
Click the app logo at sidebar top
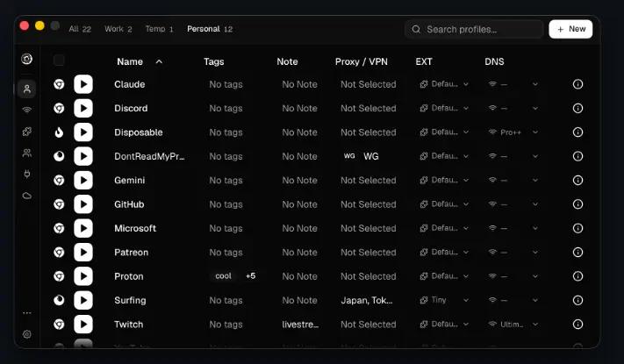(x=26, y=59)
